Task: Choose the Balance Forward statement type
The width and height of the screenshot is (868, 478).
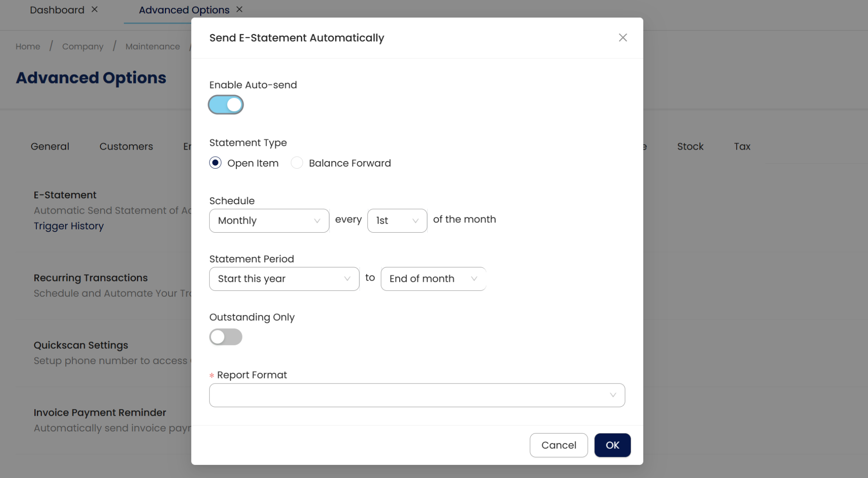Action: (297, 163)
